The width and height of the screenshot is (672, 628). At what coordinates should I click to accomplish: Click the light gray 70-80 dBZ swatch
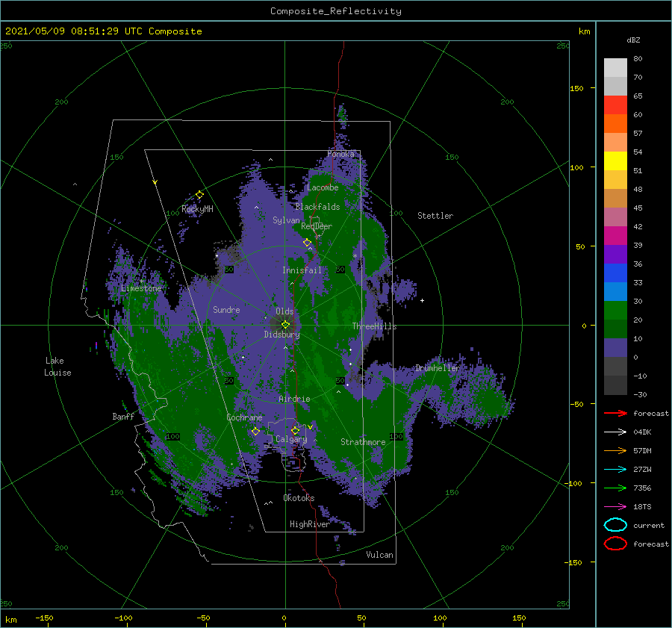[615, 68]
